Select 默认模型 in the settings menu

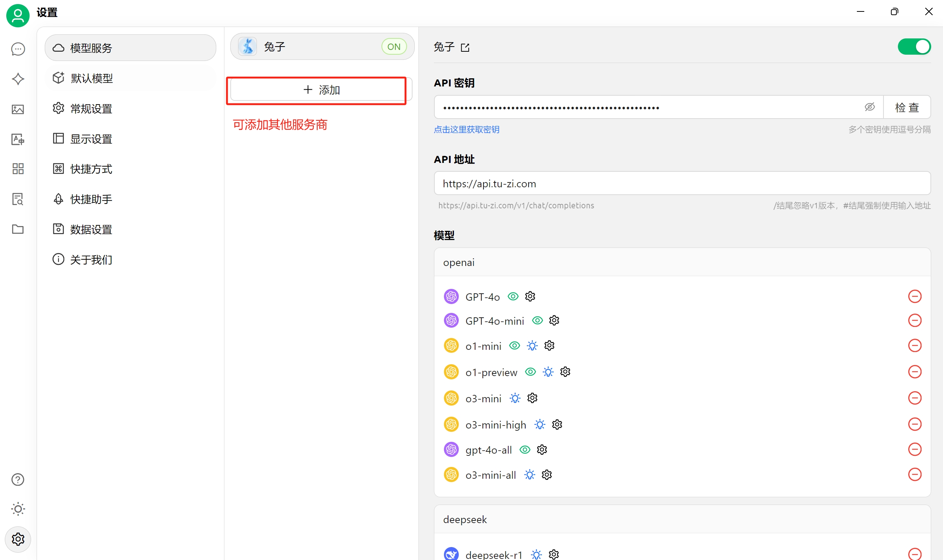pos(92,78)
